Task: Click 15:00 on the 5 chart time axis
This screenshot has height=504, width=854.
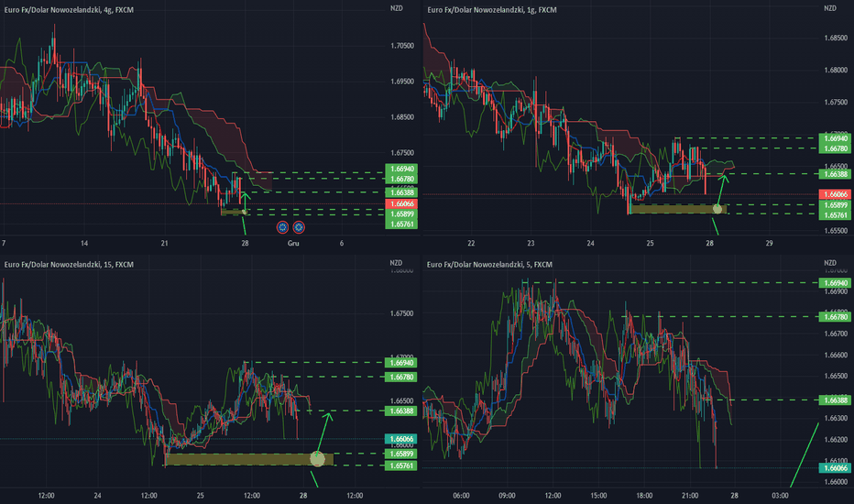Action: pyautogui.click(x=598, y=496)
